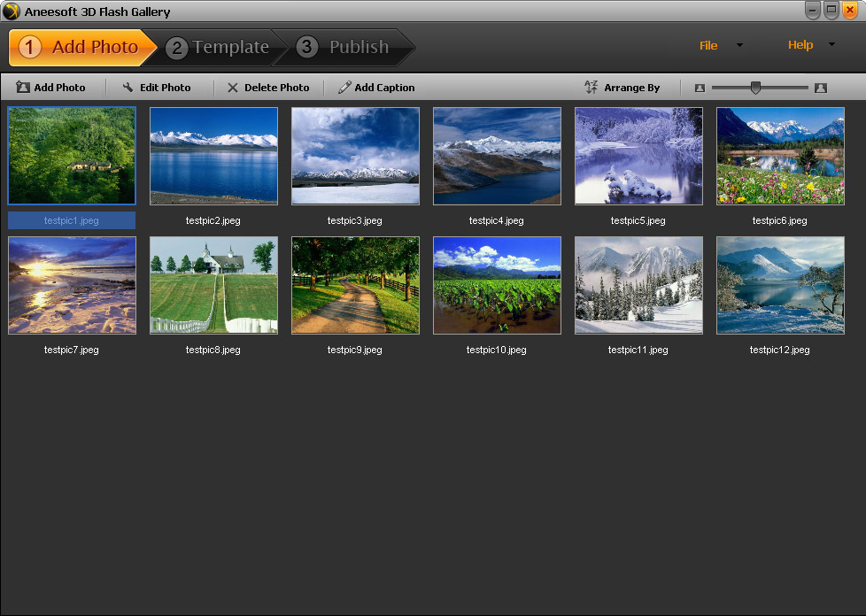Click the Arrange By sort icon
The height and width of the screenshot is (616, 866).
(x=592, y=88)
